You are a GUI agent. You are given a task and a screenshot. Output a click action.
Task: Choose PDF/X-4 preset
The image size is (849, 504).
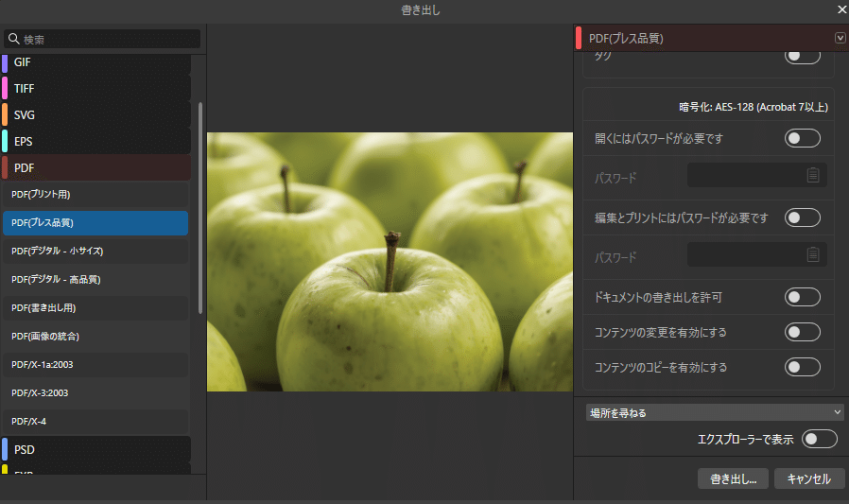(x=95, y=421)
